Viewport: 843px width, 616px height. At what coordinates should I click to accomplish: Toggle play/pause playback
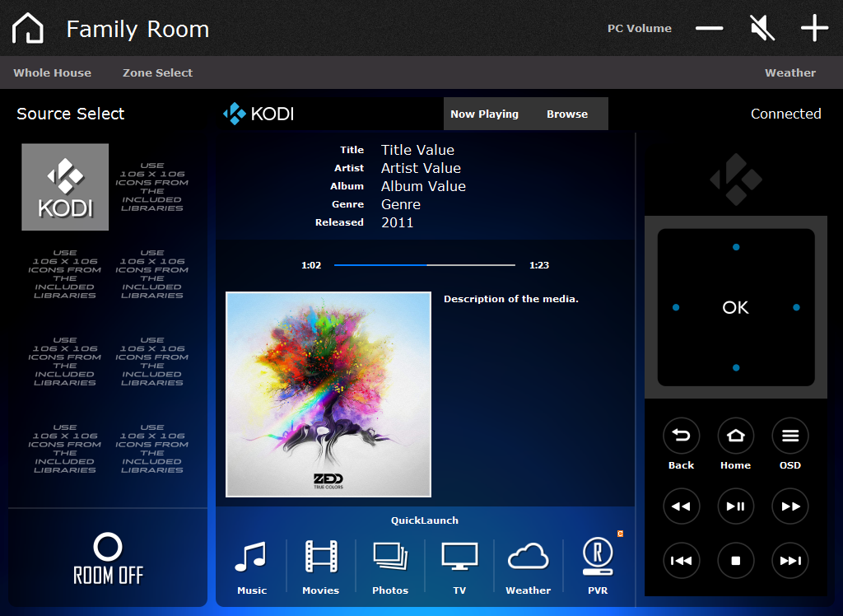click(x=735, y=506)
